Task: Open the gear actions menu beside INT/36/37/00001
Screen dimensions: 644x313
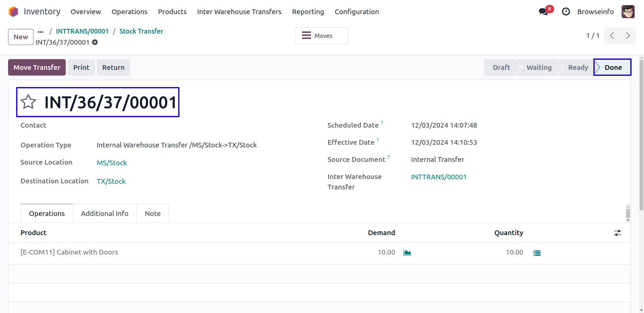Action: (95, 42)
